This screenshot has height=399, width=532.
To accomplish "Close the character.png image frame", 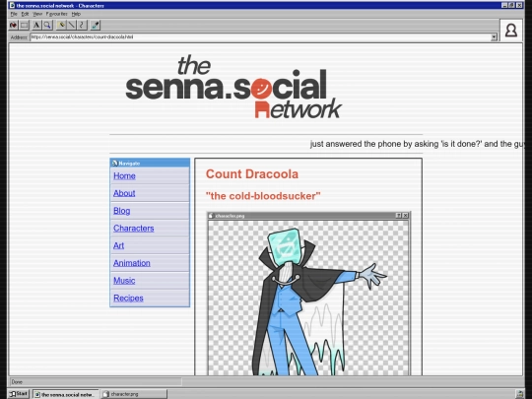I will click(x=406, y=216).
